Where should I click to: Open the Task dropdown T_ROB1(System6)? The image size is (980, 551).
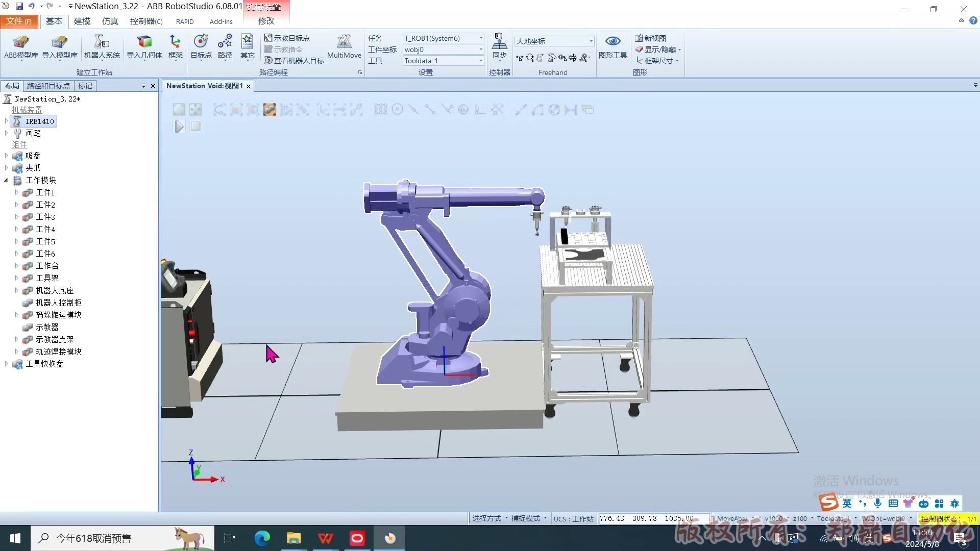point(444,38)
